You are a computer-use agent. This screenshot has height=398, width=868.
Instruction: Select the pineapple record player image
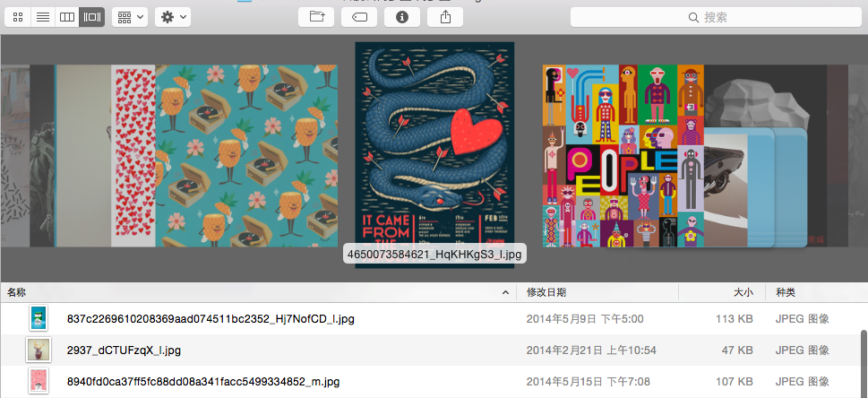246,156
